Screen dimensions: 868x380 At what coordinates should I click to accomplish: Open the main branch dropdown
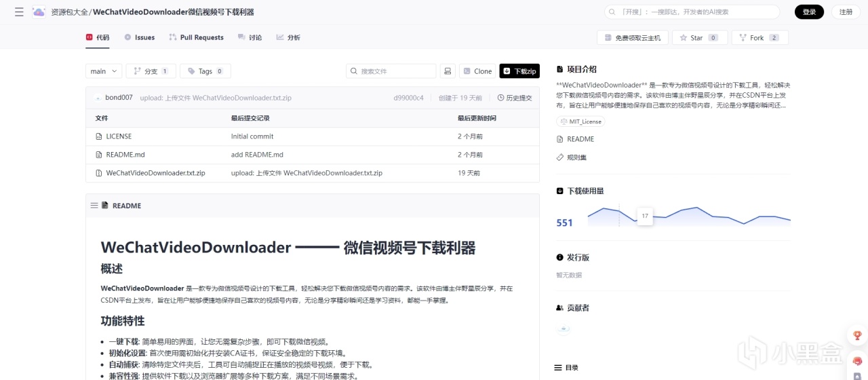pos(104,71)
